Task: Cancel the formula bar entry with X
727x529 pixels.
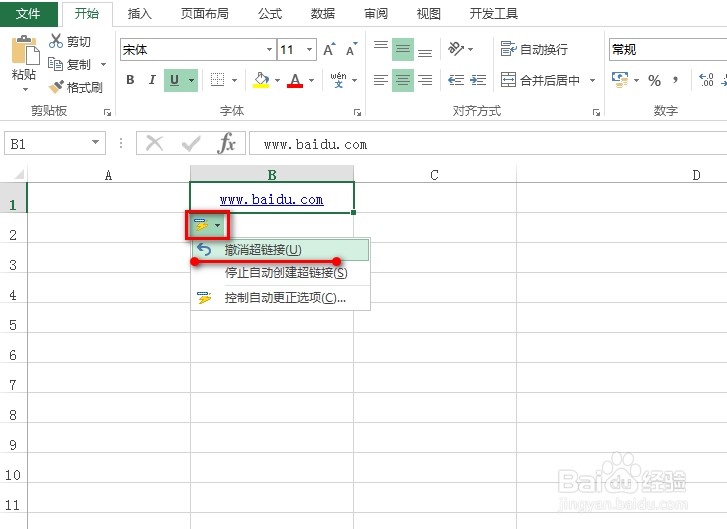Action: [154, 143]
